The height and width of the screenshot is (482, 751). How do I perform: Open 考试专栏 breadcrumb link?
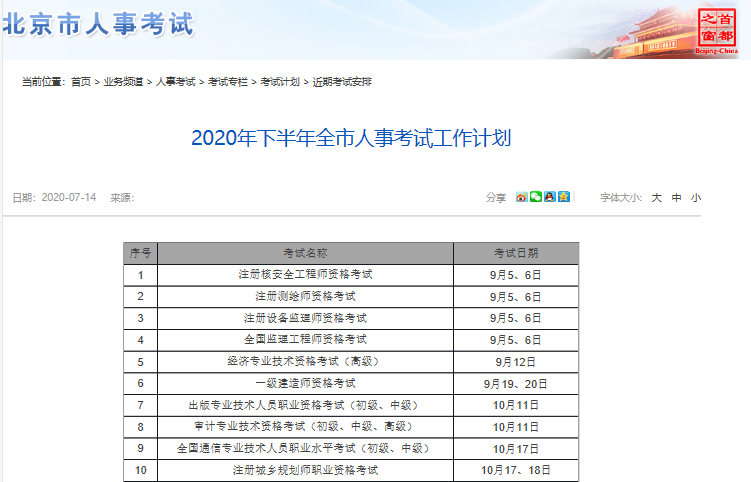(228, 82)
